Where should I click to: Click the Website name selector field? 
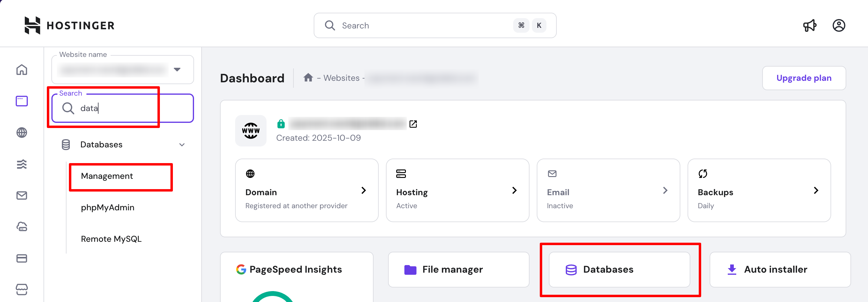(123, 70)
